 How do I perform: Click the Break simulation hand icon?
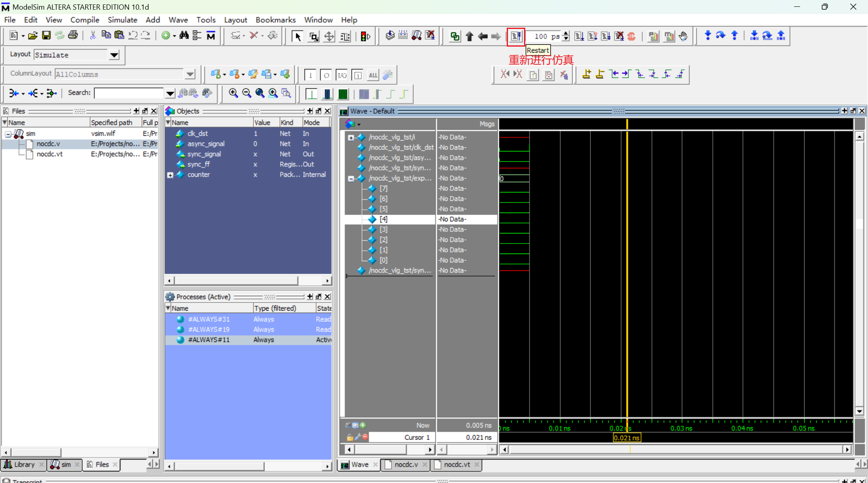(x=683, y=37)
